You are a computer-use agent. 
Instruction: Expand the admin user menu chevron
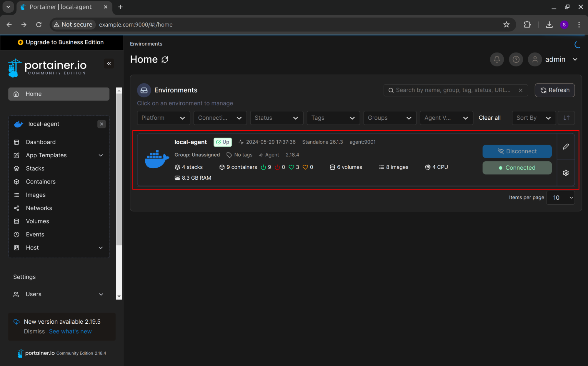(x=575, y=59)
